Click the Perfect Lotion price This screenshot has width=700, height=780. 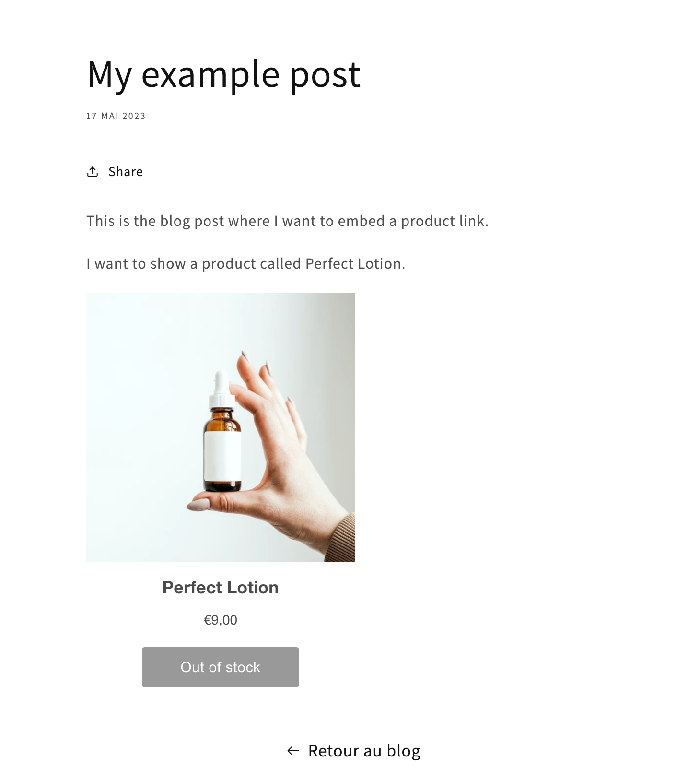220,619
